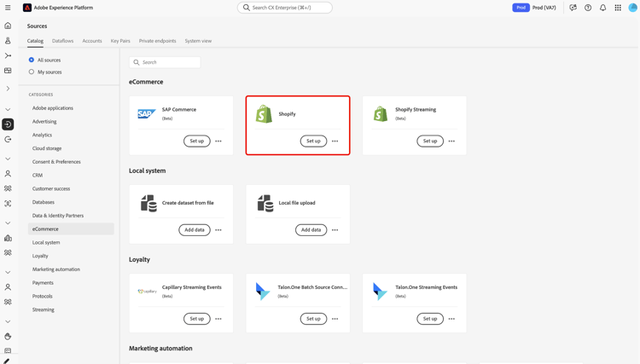Focus the Search CX Enterprise field

pyautogui.click(x=285, y=8)
